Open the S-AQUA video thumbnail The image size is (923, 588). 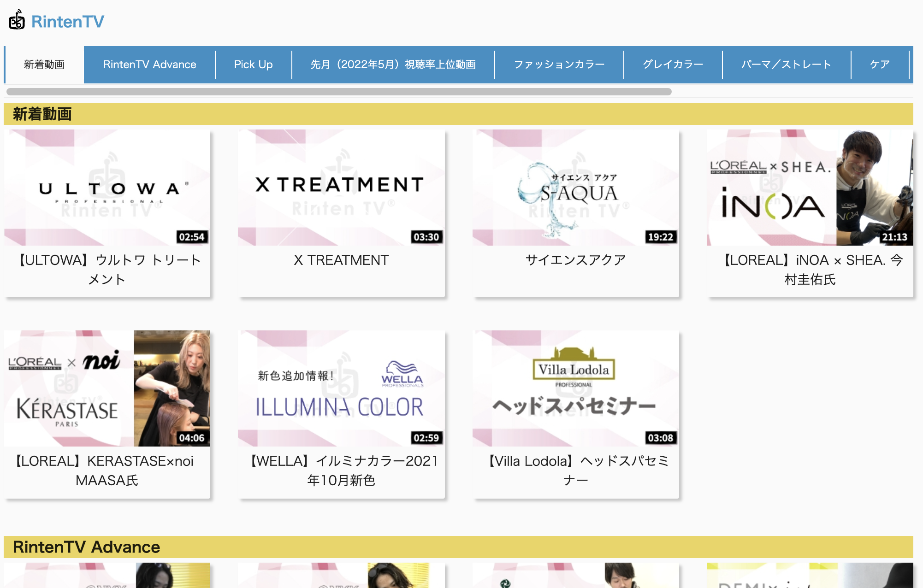tap(576, 188)
